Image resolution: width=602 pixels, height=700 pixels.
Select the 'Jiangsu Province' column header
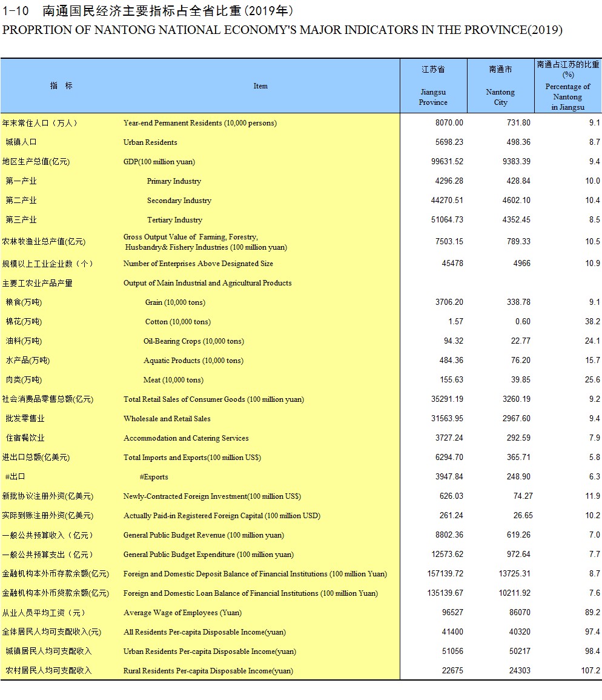coord(433,97)
